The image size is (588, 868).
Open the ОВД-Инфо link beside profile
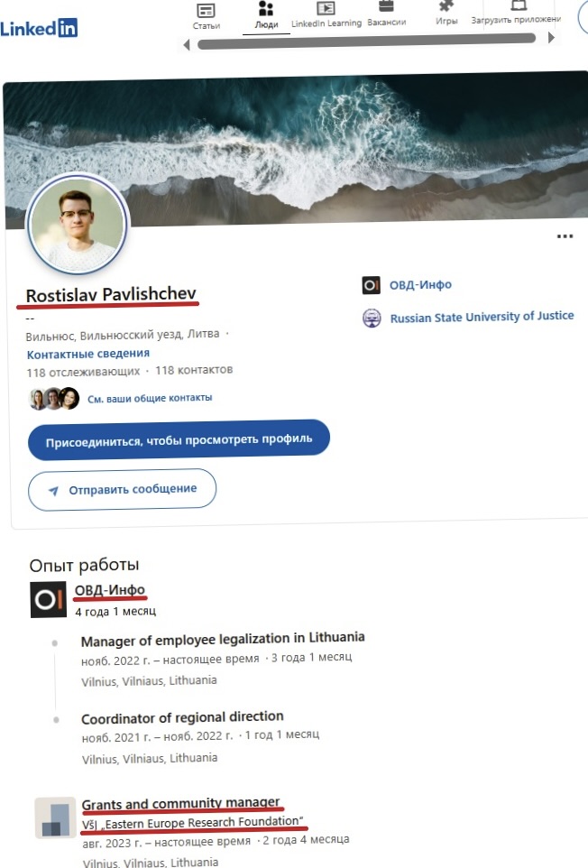coord(420,285)
